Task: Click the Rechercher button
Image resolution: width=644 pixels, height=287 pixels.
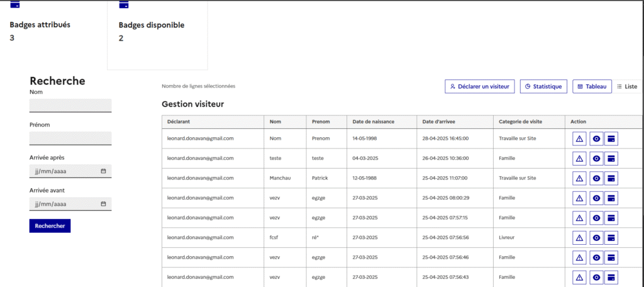Action: [x=50, y=226]
